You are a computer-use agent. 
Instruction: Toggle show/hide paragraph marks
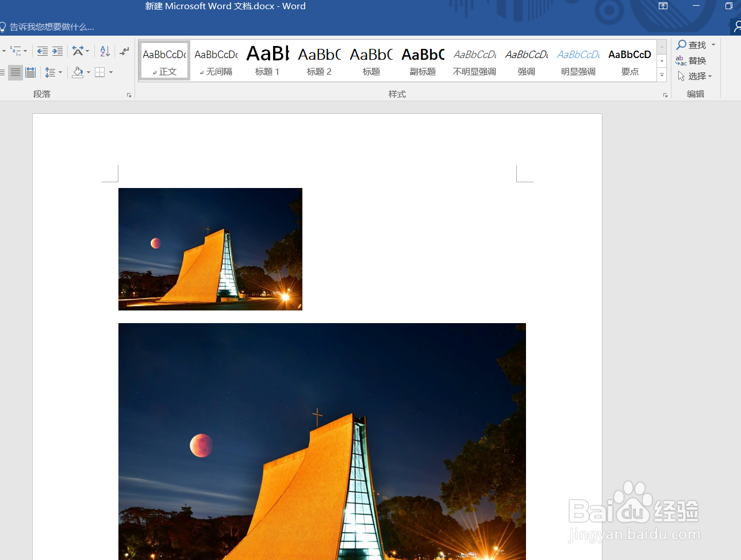coord(124,51)
